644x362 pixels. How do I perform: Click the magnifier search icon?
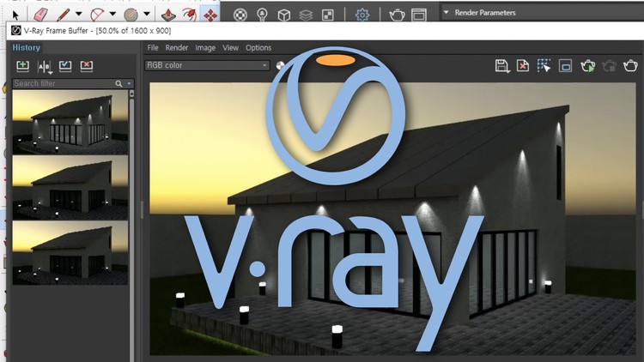(x=118, y=84)
